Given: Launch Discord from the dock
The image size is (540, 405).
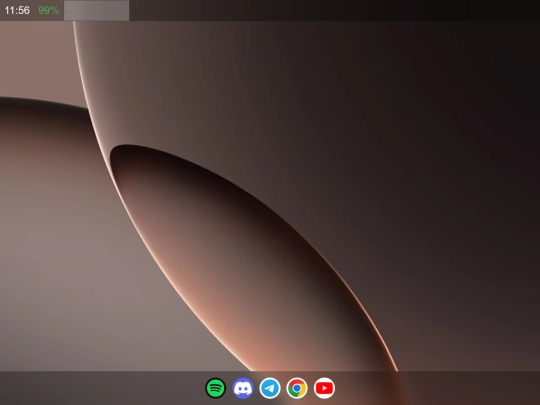Looking at the screenshot, I should (x=243, y=388).
